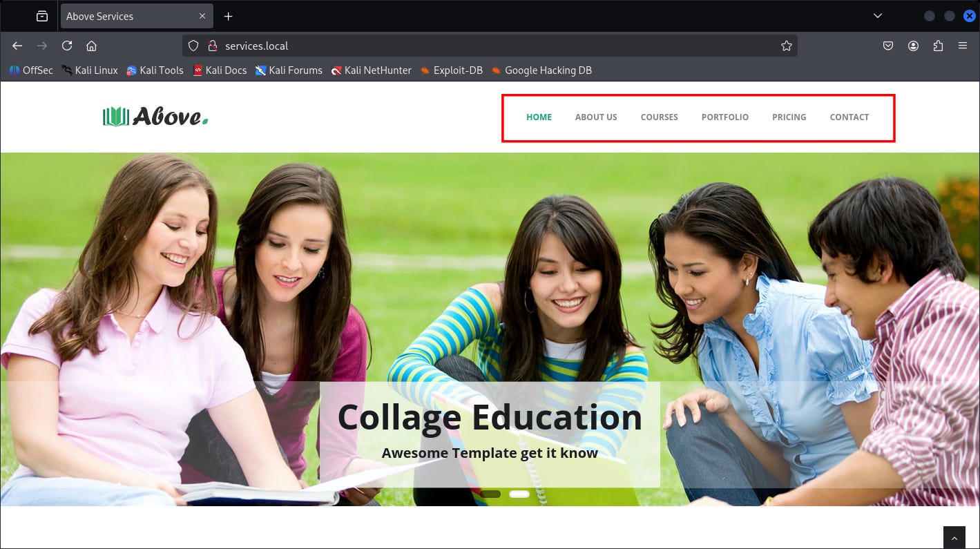Screen dimensions: 980x549
Task: Select the first carousel slide indicator
Action: (x=490, y=494)
